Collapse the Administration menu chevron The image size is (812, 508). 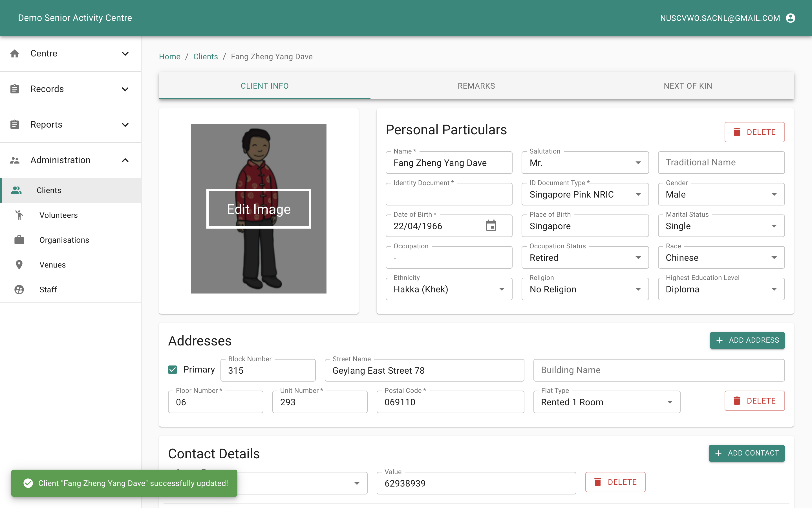point(125,160)
